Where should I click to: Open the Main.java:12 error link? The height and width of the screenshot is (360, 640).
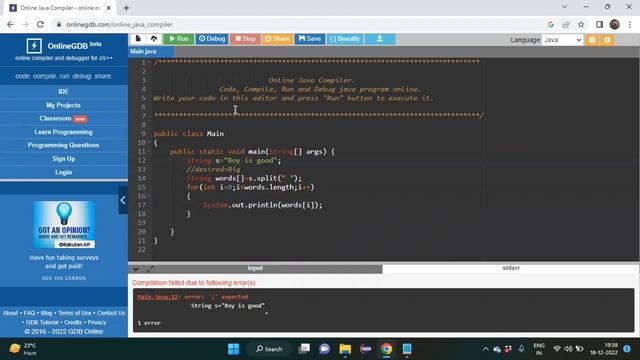coord(158,297)
